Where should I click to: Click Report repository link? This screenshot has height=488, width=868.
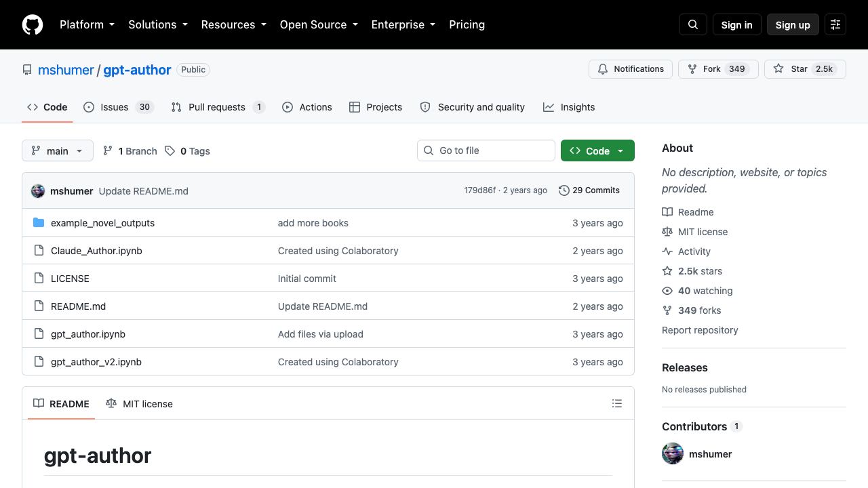point(700,330)
